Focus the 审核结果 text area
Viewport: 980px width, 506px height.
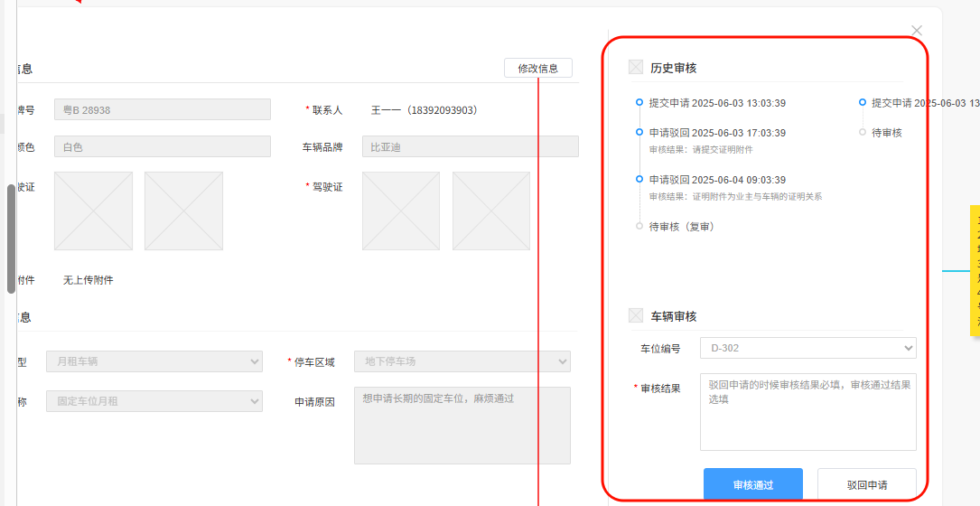tap(808, 411)
